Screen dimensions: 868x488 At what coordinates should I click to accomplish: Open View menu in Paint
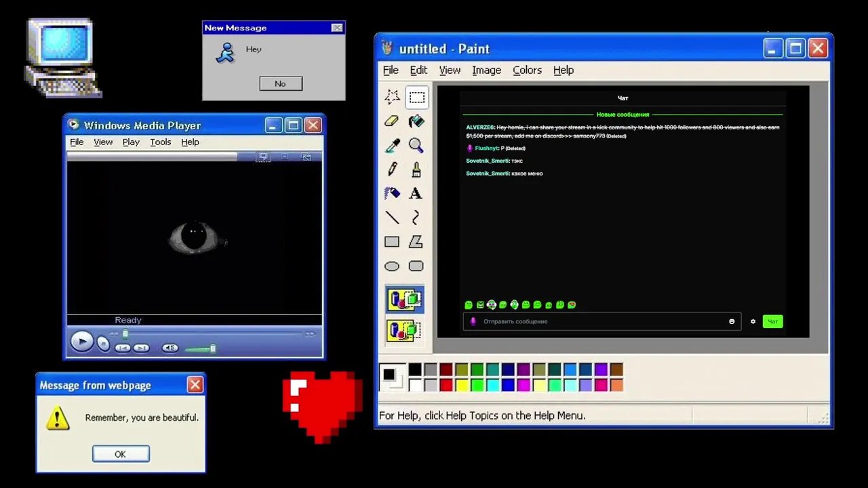[450, 70]
